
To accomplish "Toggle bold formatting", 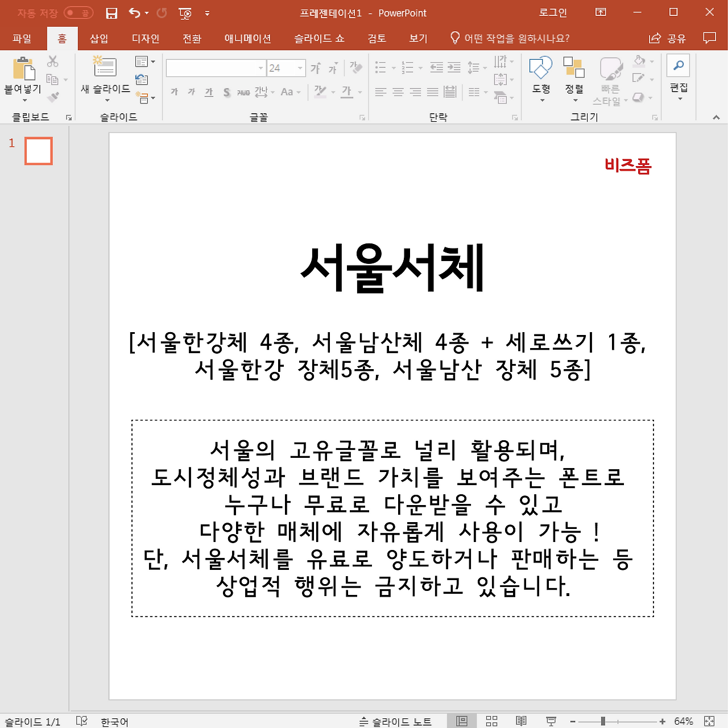I will [x=174, y=92].
